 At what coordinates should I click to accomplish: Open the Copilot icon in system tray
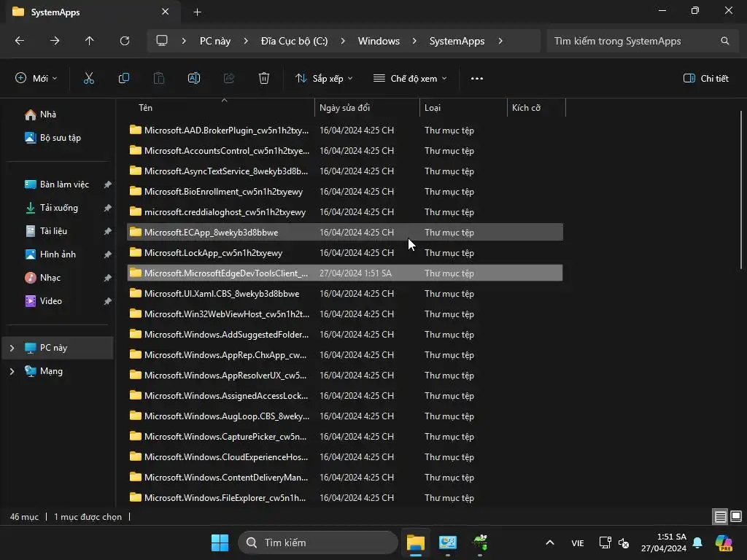tap(724, 542)
